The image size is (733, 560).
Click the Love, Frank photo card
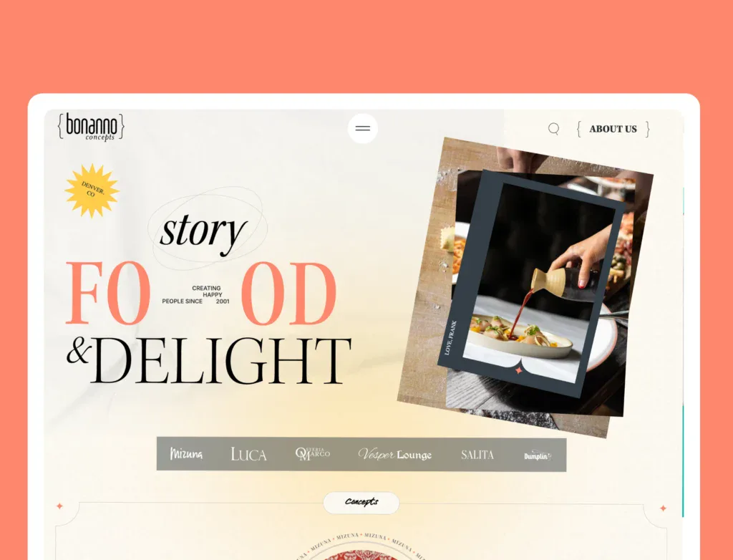pyautogui.click(x=531, y=284)
